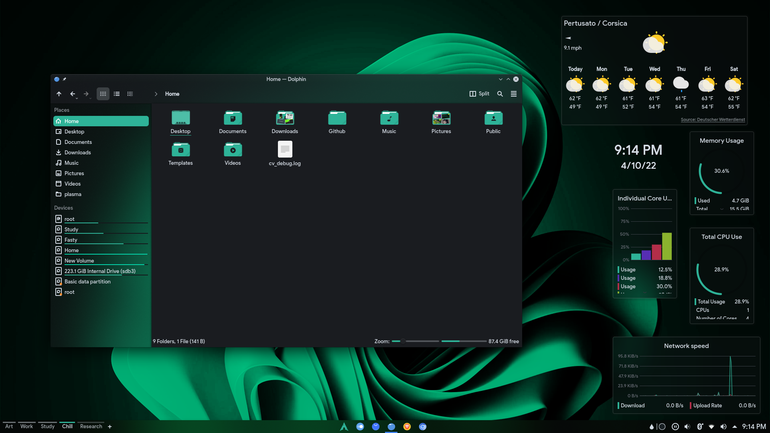Image resolution: width=770 pixels, height=433 pixels.
Task: Click Memory Usage widget gauge
Action: click(721, 171)
